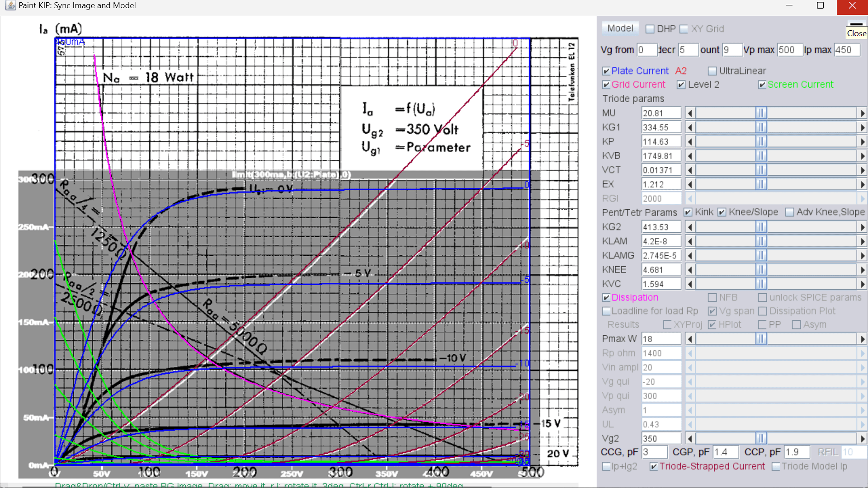
Task: Click the KNEE slider thumb
Action: tap(761, 270)
